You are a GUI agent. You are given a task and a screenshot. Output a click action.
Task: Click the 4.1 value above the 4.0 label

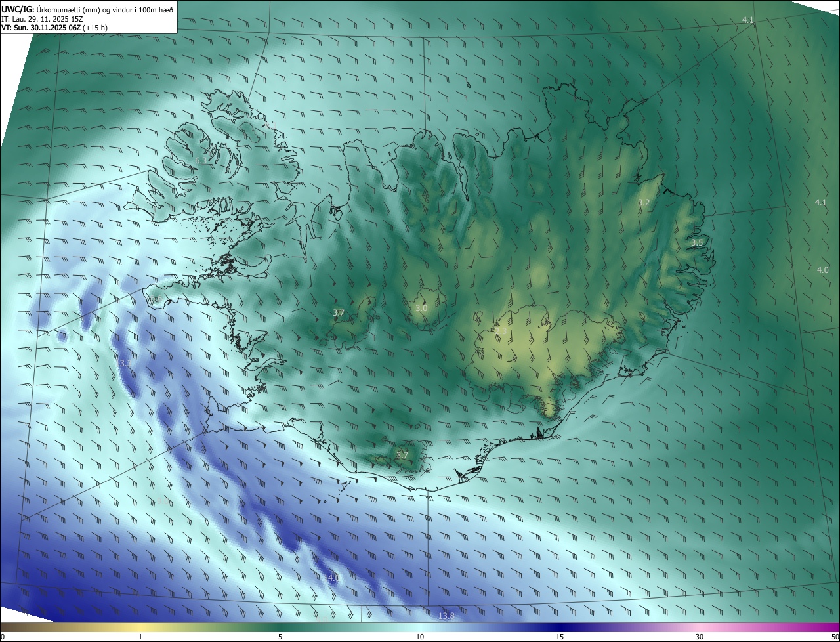click(820, 202)
